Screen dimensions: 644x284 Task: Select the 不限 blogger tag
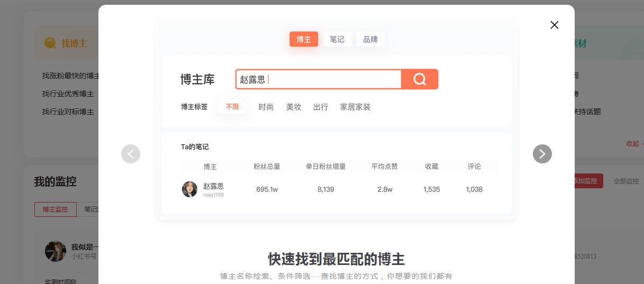click(232, 107)
